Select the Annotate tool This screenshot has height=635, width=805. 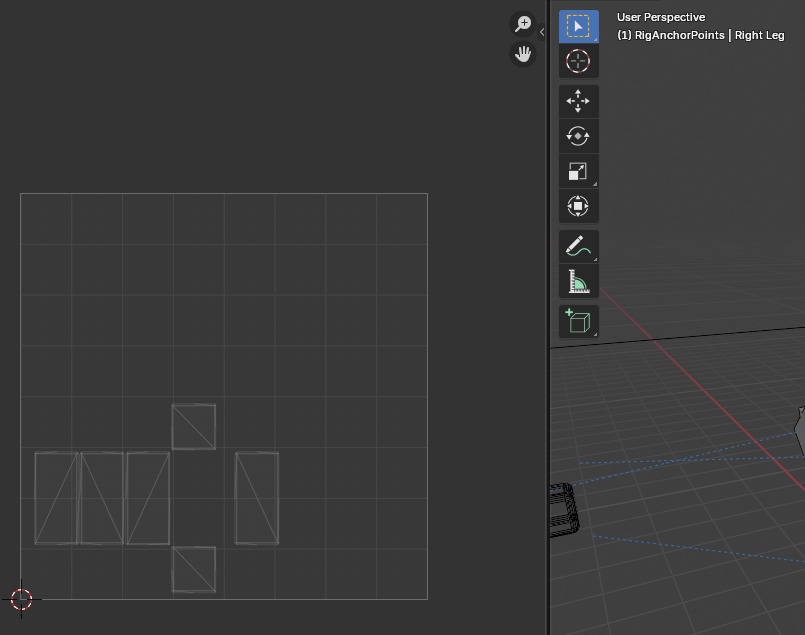(x=578, y=245)
